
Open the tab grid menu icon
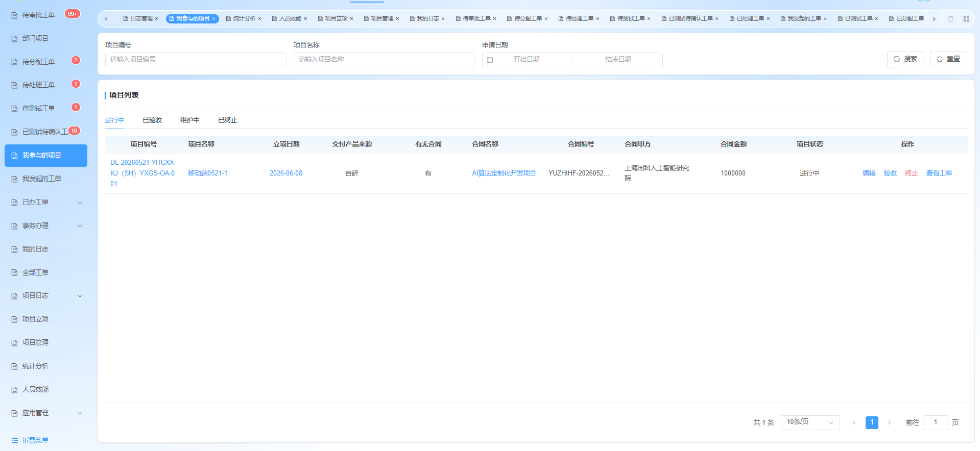pyautogui.click(x=966, y=19)
